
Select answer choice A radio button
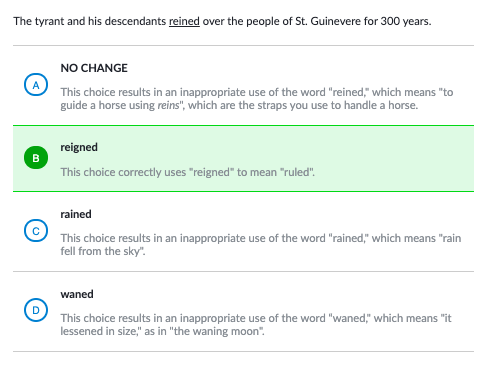(36, 85)
